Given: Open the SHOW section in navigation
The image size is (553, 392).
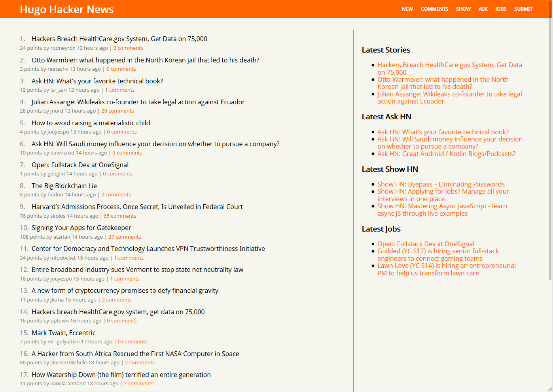Looking at the screenshot, I should click(463, 9).
